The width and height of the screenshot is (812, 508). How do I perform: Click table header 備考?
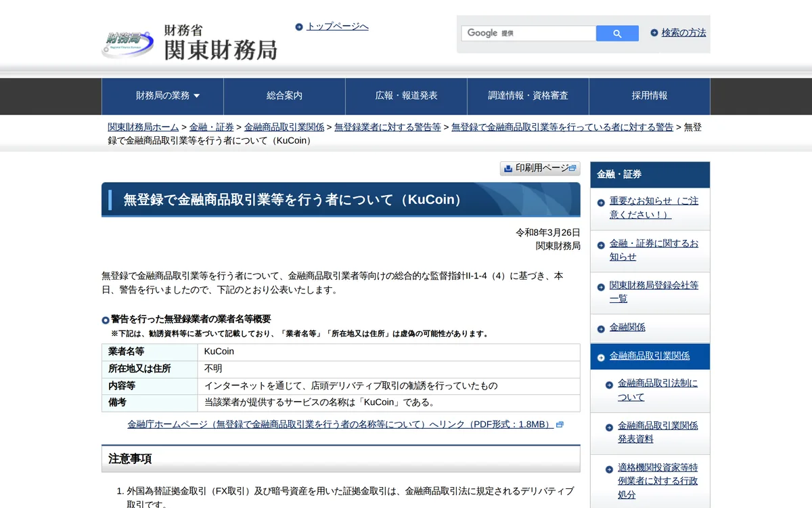pyautogui.click(x=150, y=403)
